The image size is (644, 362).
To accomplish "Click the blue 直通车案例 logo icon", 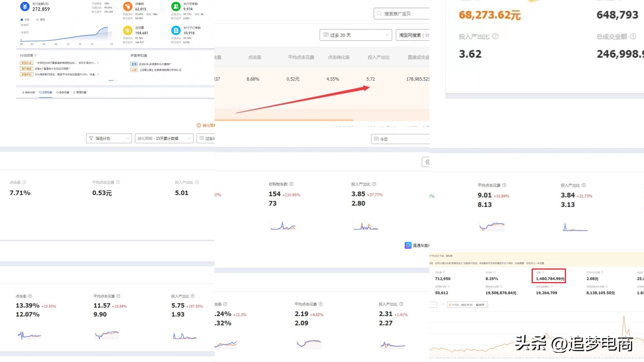I will [408, 245].
